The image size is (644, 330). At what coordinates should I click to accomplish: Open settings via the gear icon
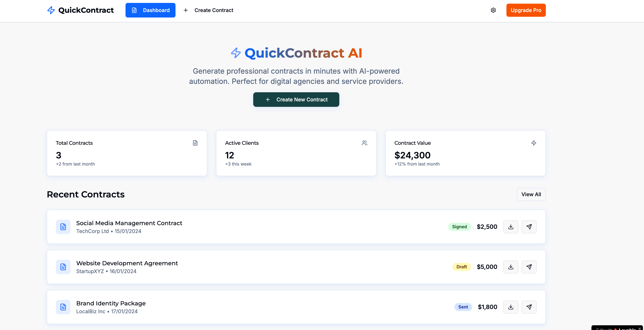[493, 10]
